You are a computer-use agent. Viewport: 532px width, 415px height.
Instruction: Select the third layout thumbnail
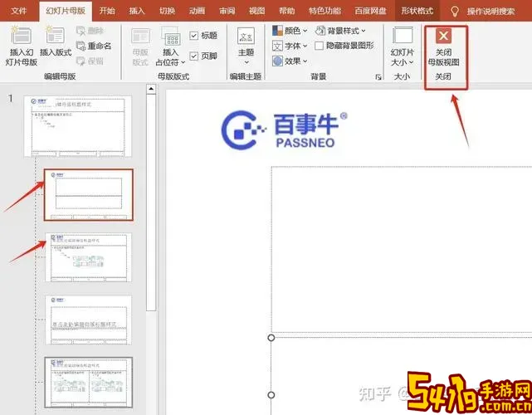[x=89, y=257]
